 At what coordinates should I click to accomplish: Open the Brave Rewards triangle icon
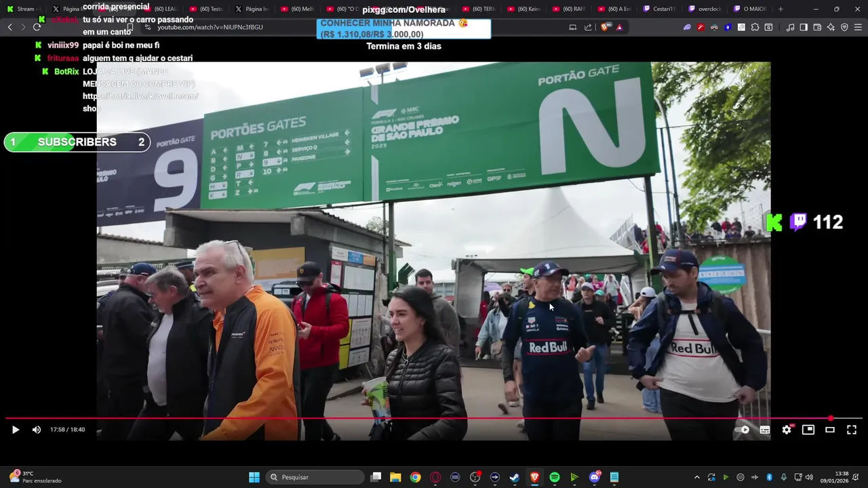click(x=619, y=27)
